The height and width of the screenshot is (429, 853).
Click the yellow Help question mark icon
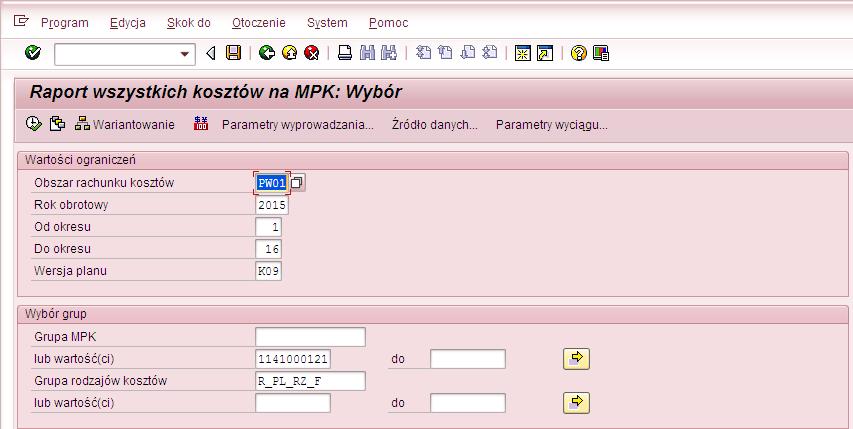pos(579,53)
